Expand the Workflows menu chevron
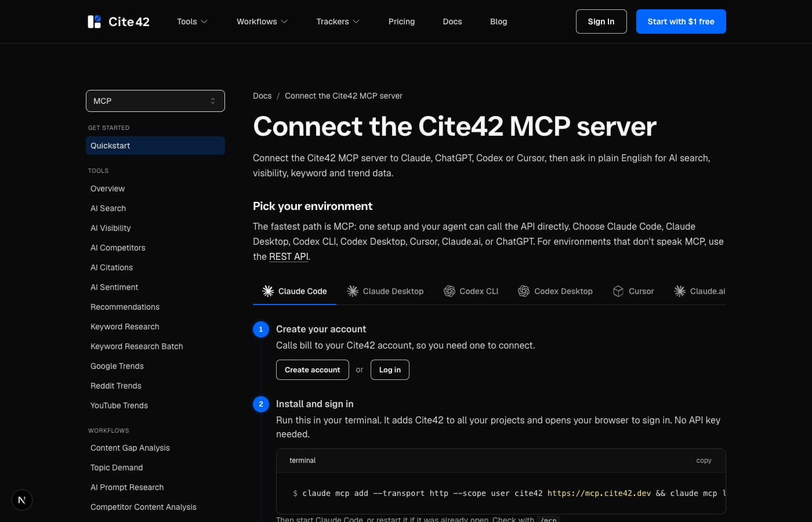 tap(284, 21)
